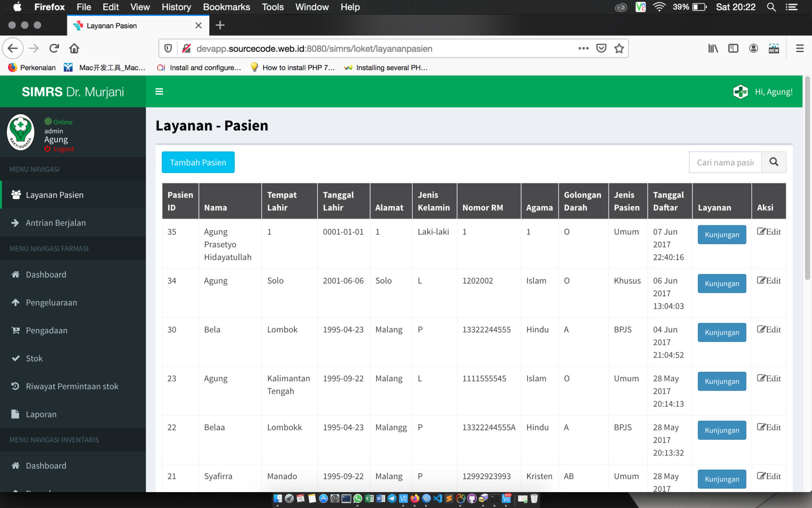Toggle the sidebar hamburger icon in green bar
This screenshot has width=812, height=508.
pyautogui.click(x=159, y=91)
